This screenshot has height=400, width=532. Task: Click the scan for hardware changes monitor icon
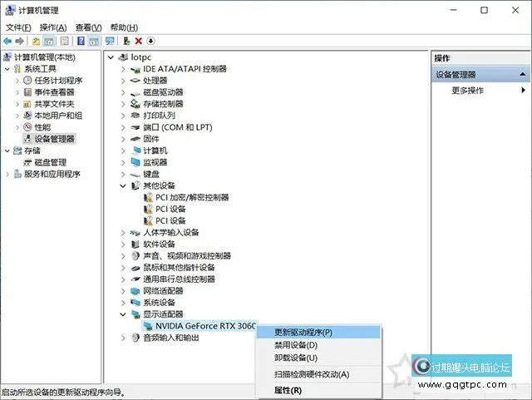click(110, 41)
